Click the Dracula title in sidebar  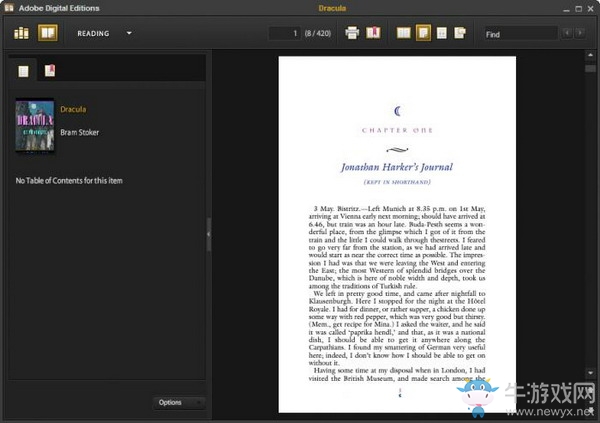click(73, 109)
